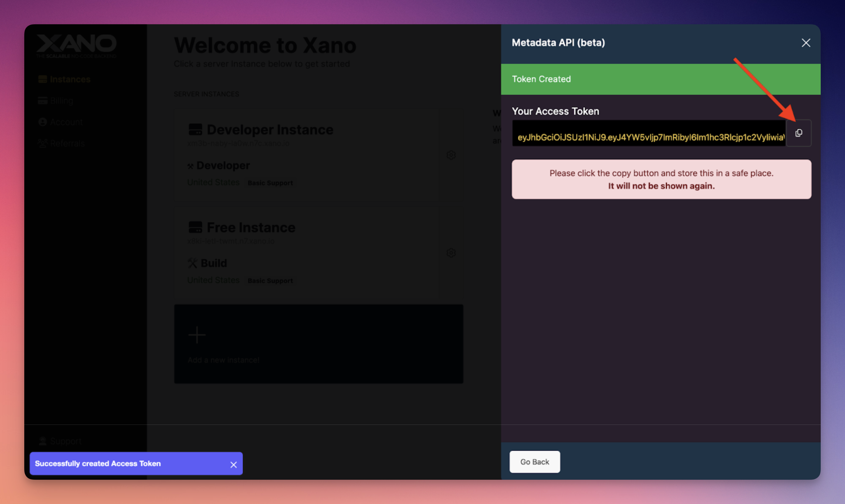Click the SERVER INSTANCES section label
The width and height of the screenshot is (845, 504).
[x=206, y=94]
